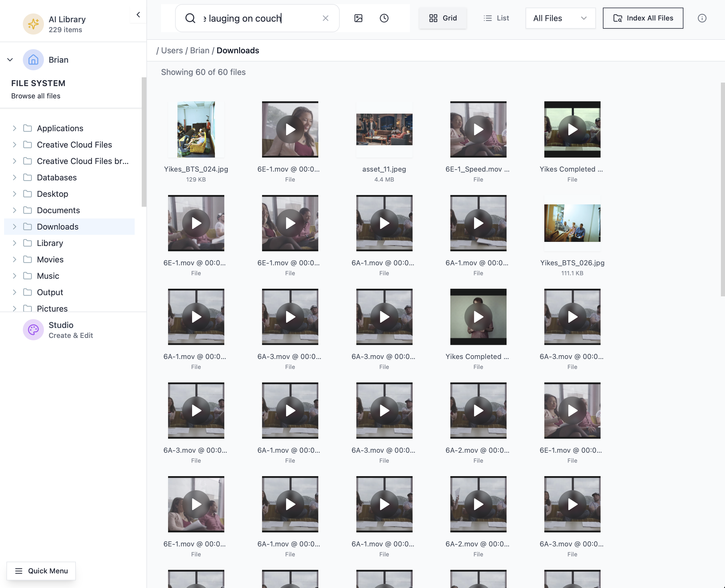Image resolution: width=725 pixels, height=588 pixels.
Task: Expand the Applications folder
Action: click(x=15, y=128)
